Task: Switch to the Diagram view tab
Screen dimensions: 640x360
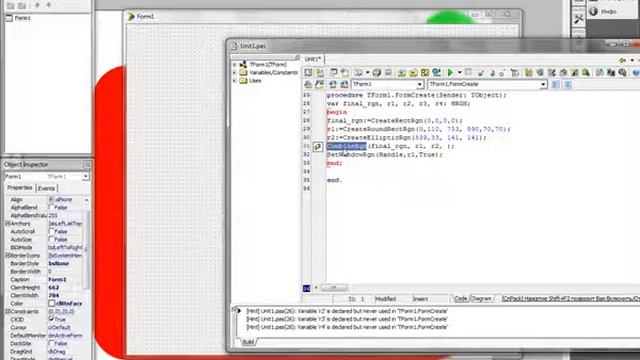Action: pos(482,299)
